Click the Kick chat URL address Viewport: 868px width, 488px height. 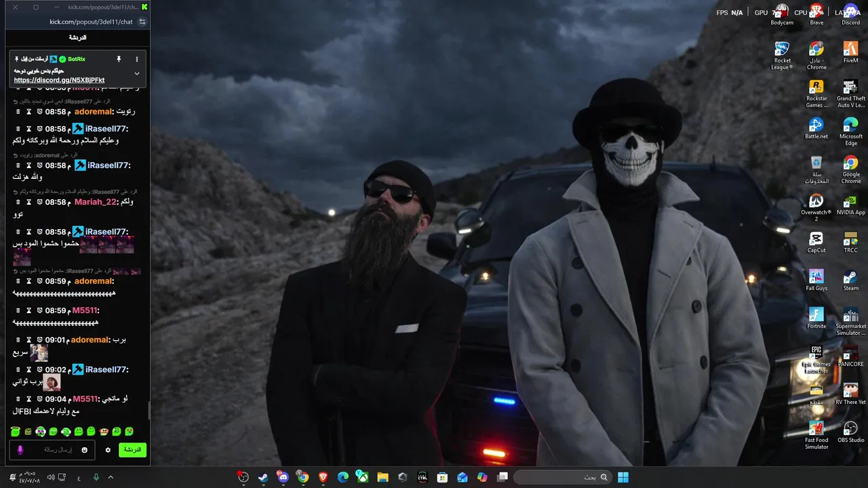(x=91, y=22)
